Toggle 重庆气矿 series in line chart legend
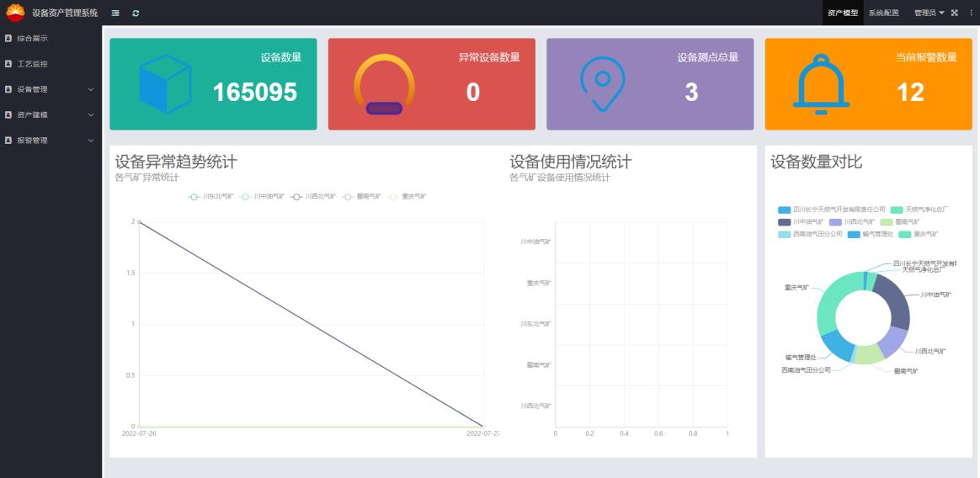 [409, 197]
